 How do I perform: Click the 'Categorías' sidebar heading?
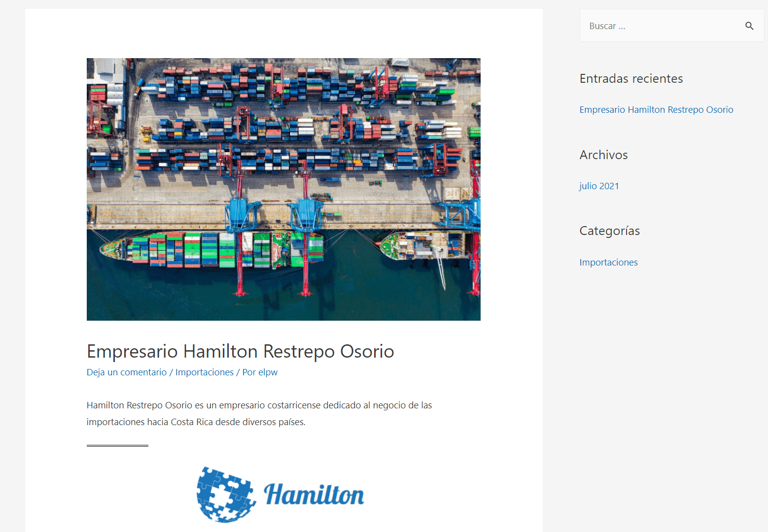point(609,231)
